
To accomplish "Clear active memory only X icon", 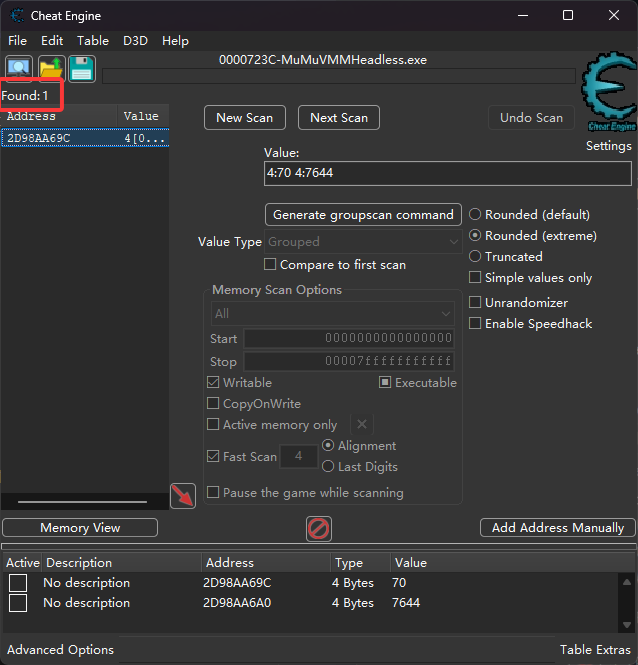I will (x=362, y=424).
